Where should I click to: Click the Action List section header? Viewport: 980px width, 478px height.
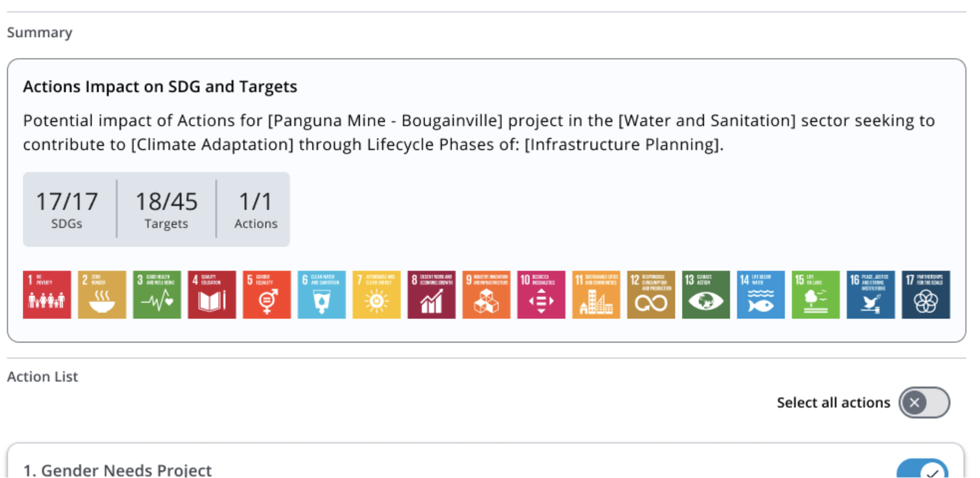[43, 376]
